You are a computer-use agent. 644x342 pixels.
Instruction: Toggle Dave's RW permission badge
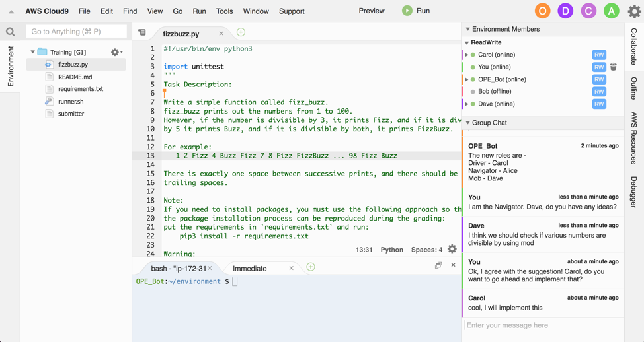599,104
